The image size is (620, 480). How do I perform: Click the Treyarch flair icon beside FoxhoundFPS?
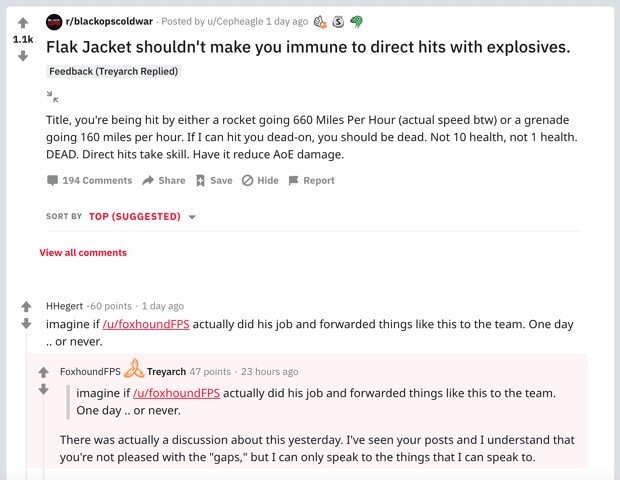click(x=134, y=371)
